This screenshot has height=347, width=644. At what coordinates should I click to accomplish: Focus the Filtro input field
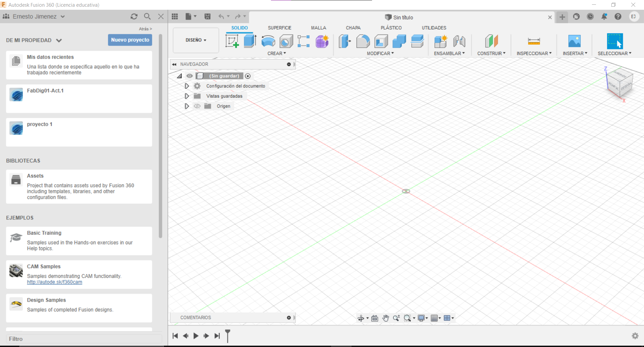tap(84, 339)
